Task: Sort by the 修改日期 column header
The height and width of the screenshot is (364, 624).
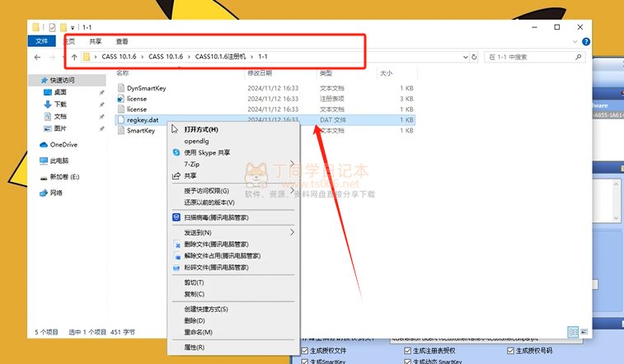Action: (260, 73)
